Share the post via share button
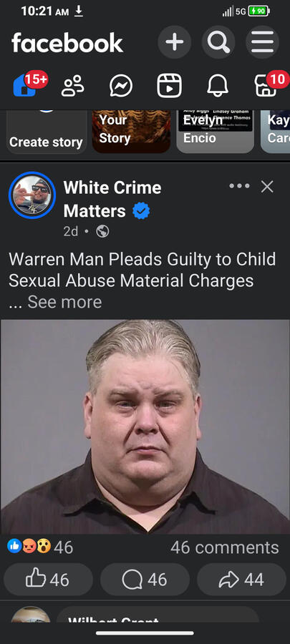The width and height of the screenshot is (290, 644). click(x=241, y=580)
